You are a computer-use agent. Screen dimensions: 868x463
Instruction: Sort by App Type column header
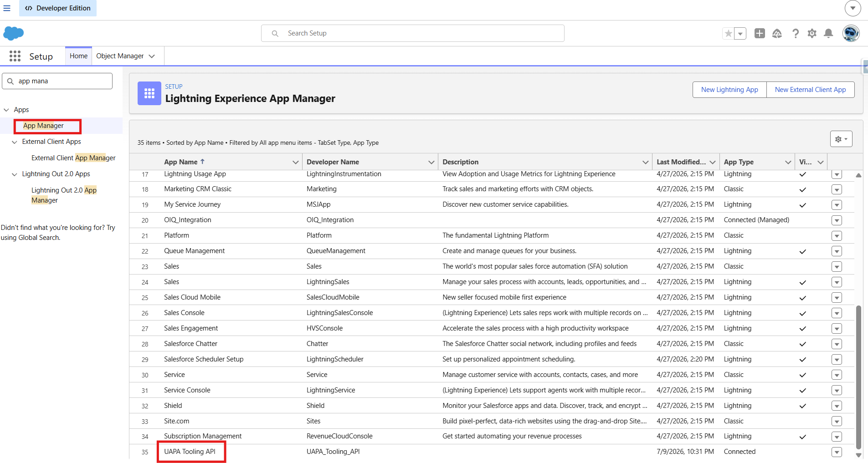[739, 162]
